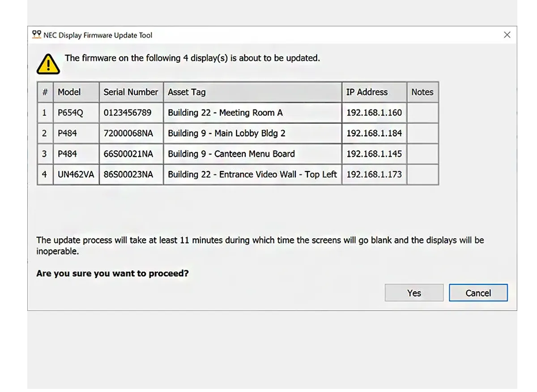Select IP address 192.168.1.145

(374, 154)
